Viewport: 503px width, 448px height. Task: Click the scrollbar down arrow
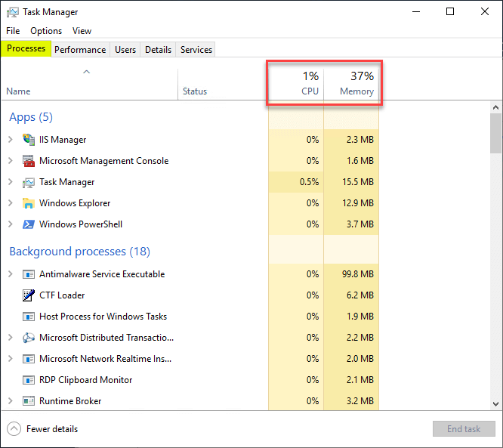coord(496,404)
